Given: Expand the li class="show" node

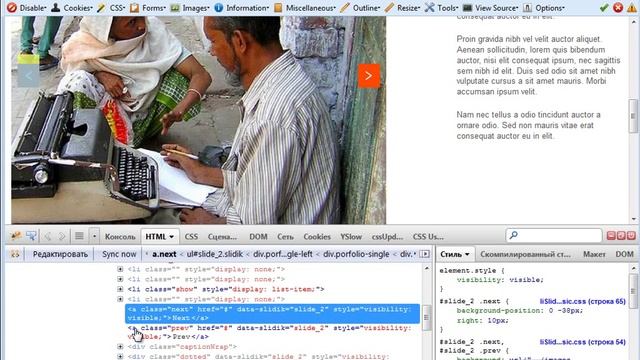Looking at the screenshot, I should coord(120,289).
